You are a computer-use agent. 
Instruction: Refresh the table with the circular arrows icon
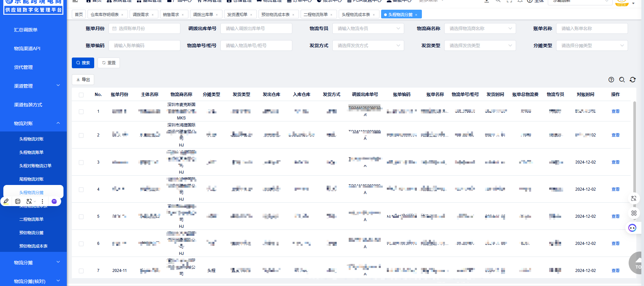[x=633, y=80]
